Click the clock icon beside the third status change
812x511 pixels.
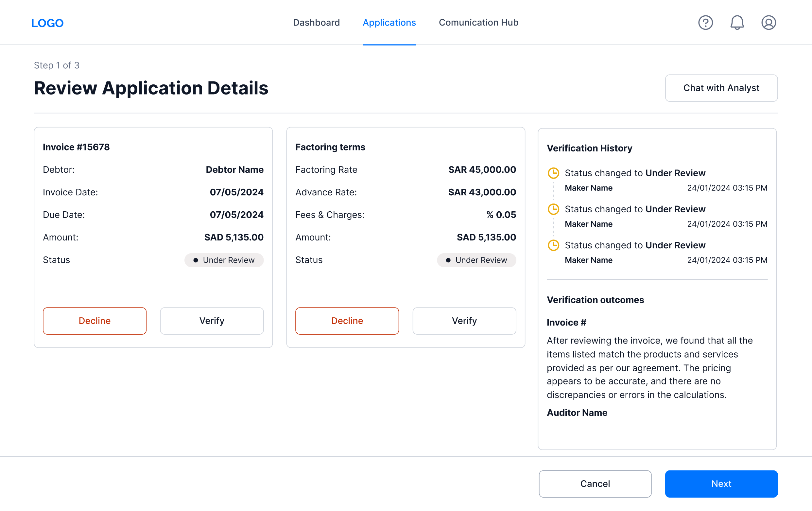(x=554, y=245)
